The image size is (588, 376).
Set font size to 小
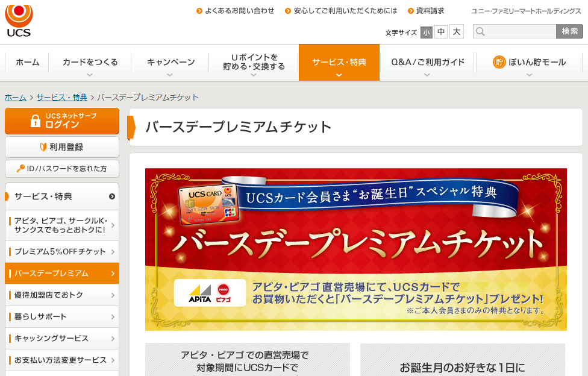[427, 33]
